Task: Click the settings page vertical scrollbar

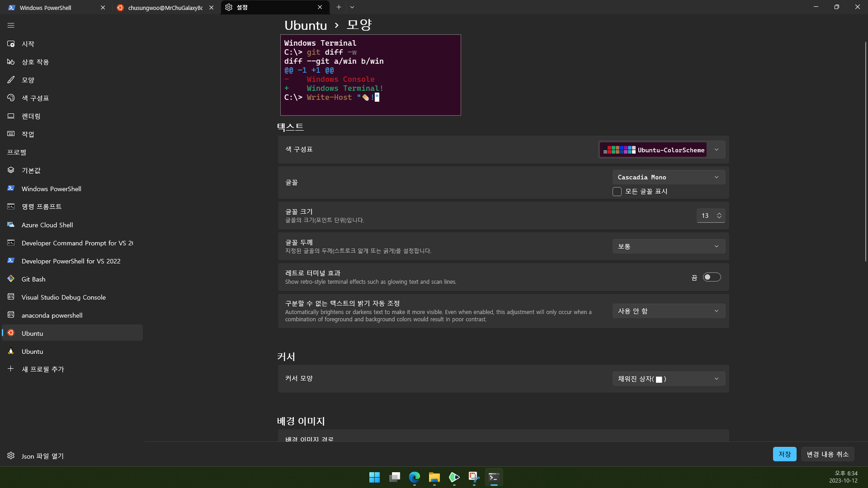Action: tap(865, 151)
